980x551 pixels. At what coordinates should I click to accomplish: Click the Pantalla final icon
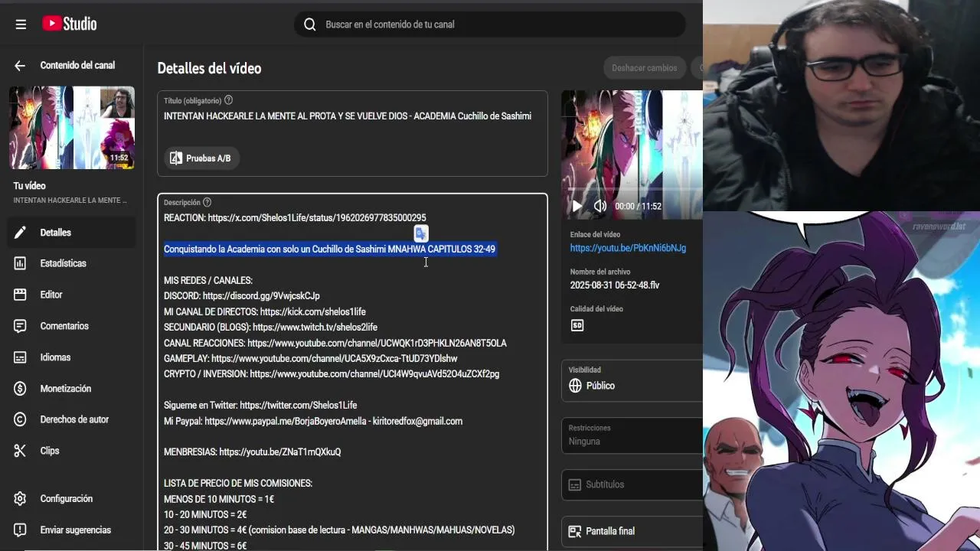click(575, 531)
